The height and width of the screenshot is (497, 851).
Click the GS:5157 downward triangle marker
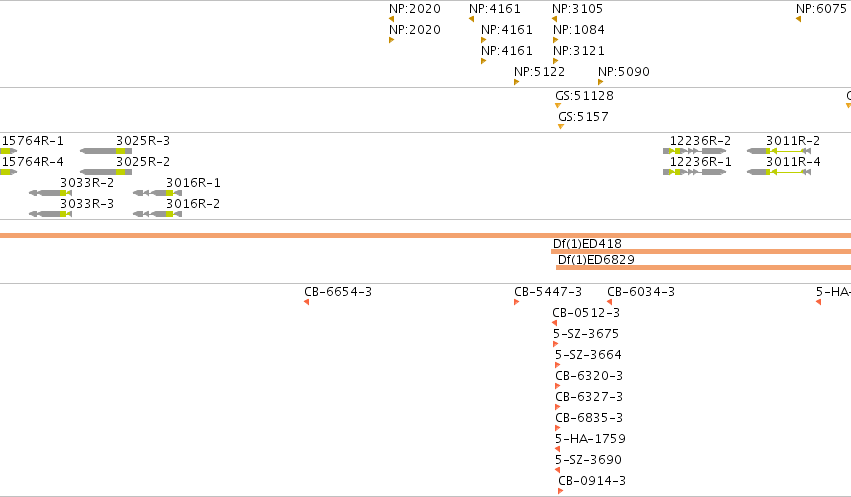561,127
